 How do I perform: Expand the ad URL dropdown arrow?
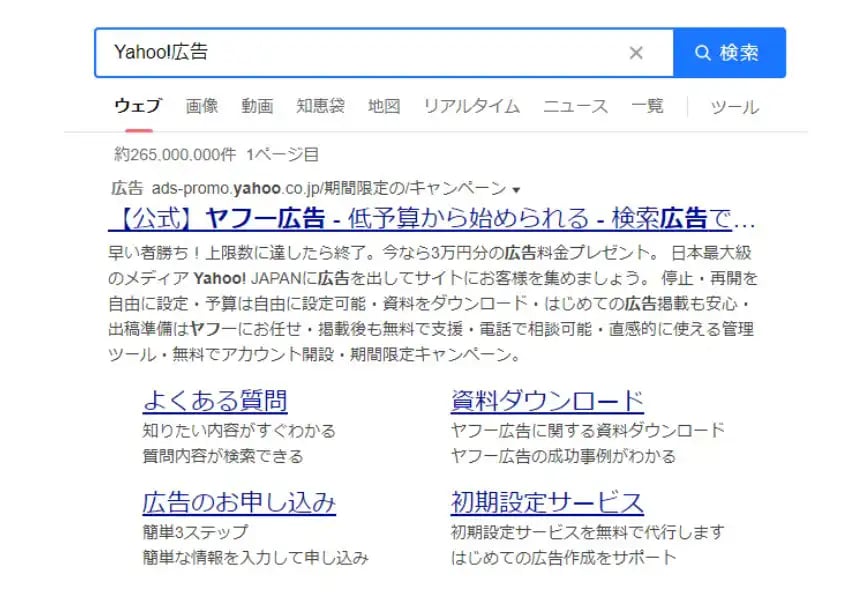[516, 190]
